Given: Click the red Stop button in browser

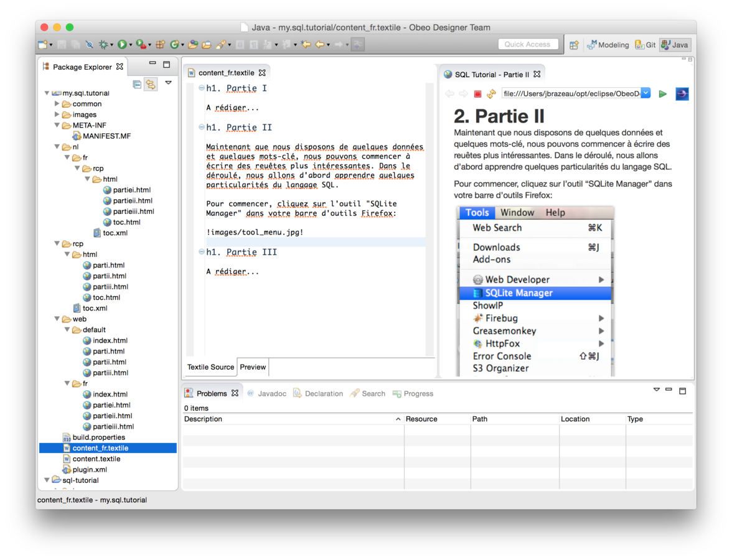Looking at the screenshot, I should click(x=477, y=94).
